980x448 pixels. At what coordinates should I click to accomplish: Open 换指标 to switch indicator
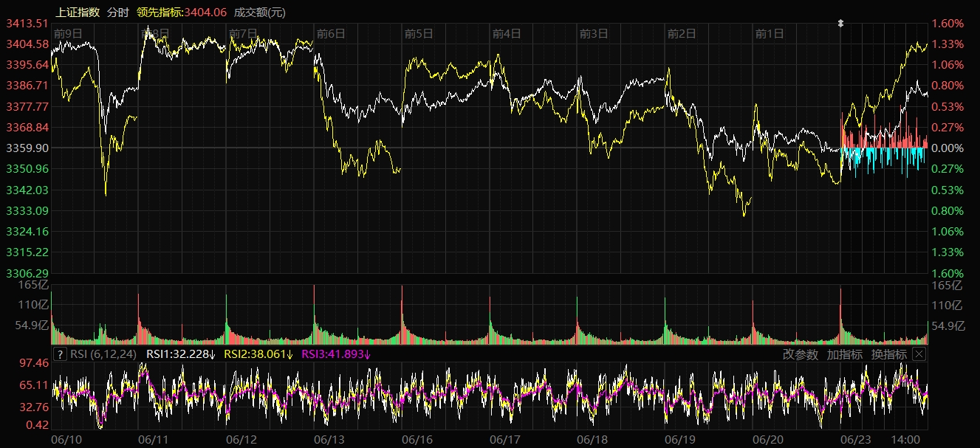pos(888,354)
